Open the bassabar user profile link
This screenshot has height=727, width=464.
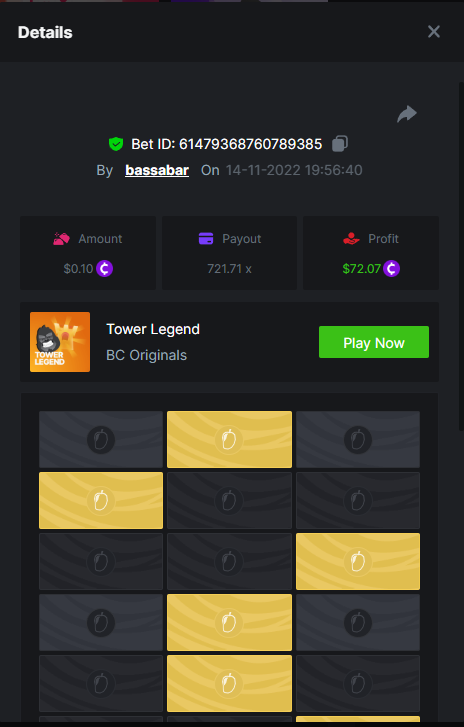point(157,170)
